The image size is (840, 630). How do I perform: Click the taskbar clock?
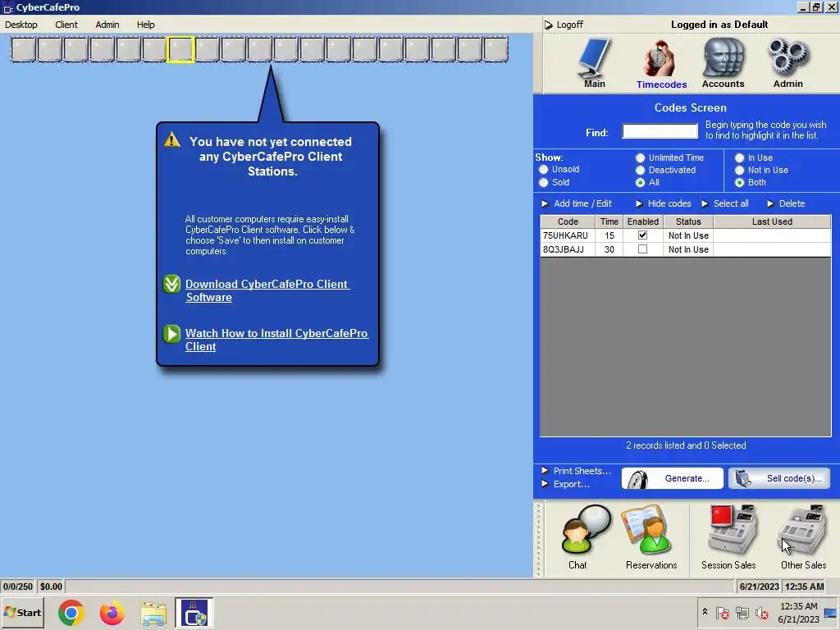click(x=798, y=612)
